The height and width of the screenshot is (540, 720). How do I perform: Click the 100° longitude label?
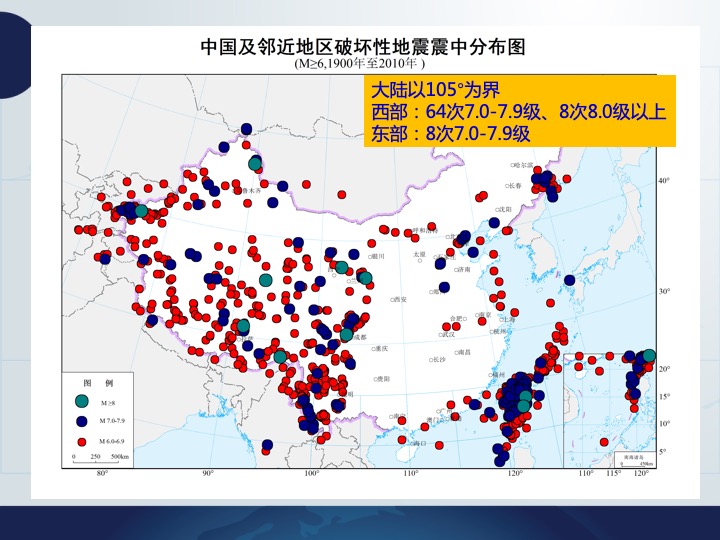point(312,473)
